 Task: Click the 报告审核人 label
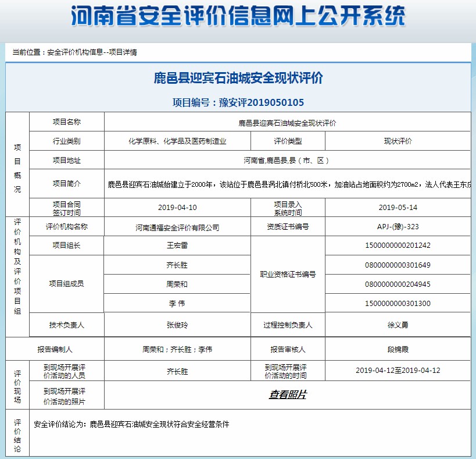[x=288, y=349]
